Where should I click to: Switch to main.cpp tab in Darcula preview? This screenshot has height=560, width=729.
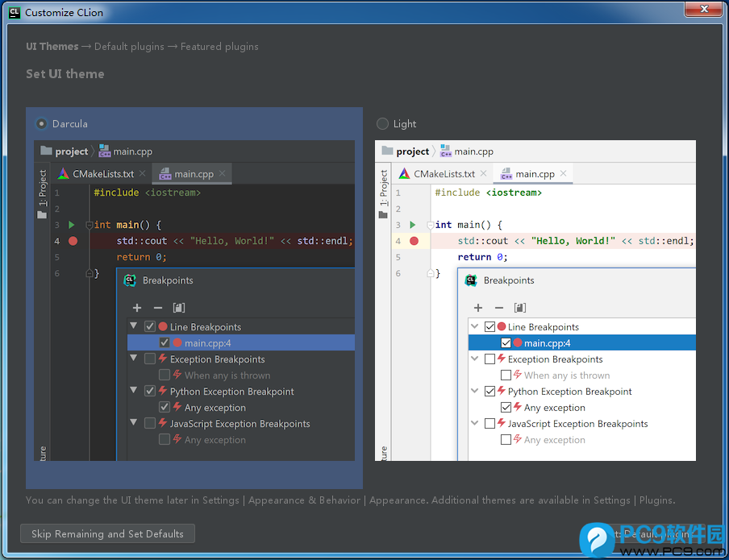(x=192, y=174)
